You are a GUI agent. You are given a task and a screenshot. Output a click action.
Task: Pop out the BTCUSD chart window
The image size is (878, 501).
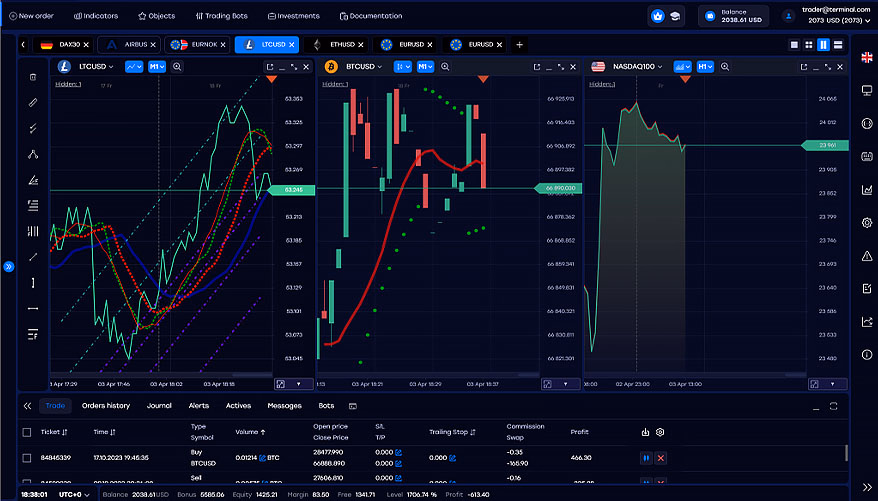pos(536,67)
